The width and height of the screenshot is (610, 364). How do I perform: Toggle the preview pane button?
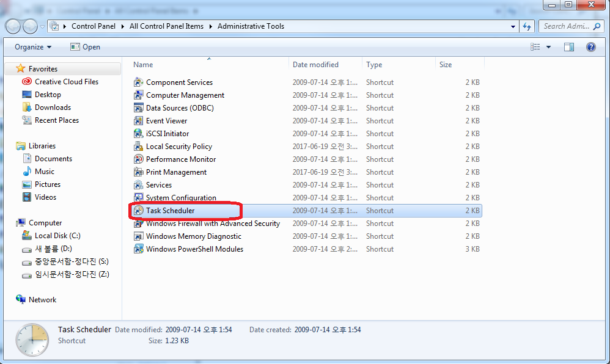click(x=569, y=47)
